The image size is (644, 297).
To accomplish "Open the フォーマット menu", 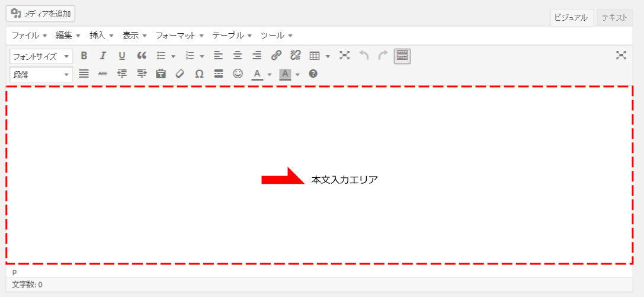I will point(180,36).
